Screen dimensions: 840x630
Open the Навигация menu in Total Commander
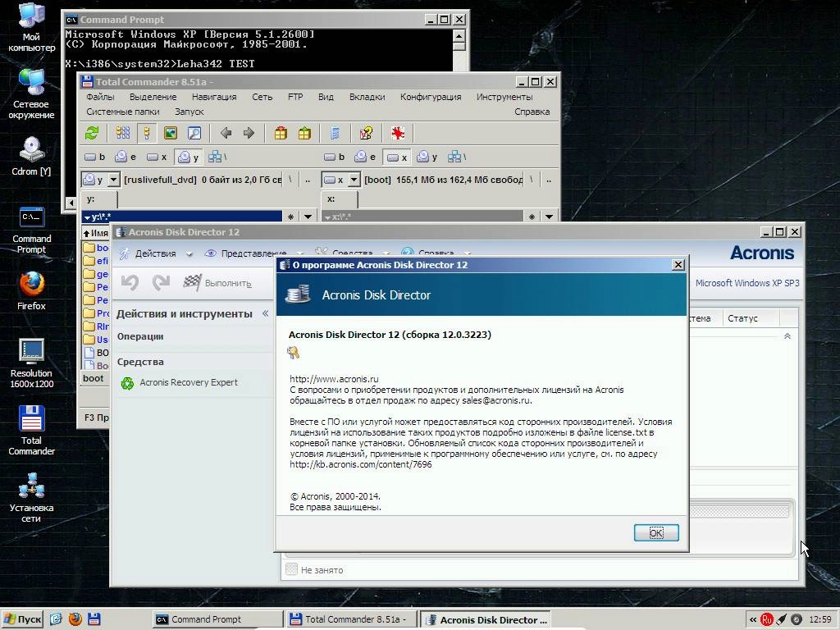(x=214, y=97)
